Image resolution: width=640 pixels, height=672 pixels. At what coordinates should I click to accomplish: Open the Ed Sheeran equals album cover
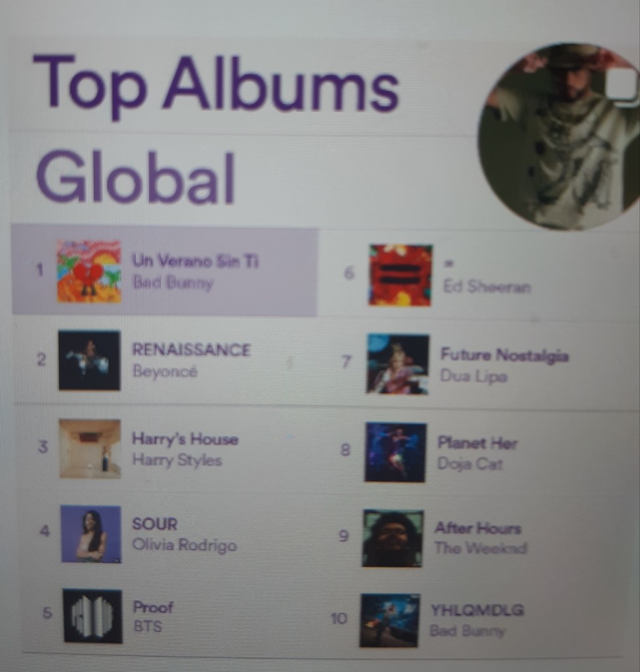point(400,275)
